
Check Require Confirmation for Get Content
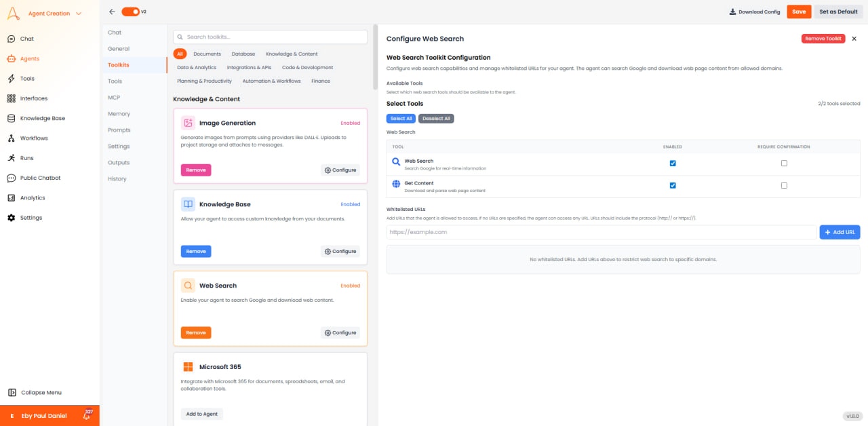tap(784, 185)
